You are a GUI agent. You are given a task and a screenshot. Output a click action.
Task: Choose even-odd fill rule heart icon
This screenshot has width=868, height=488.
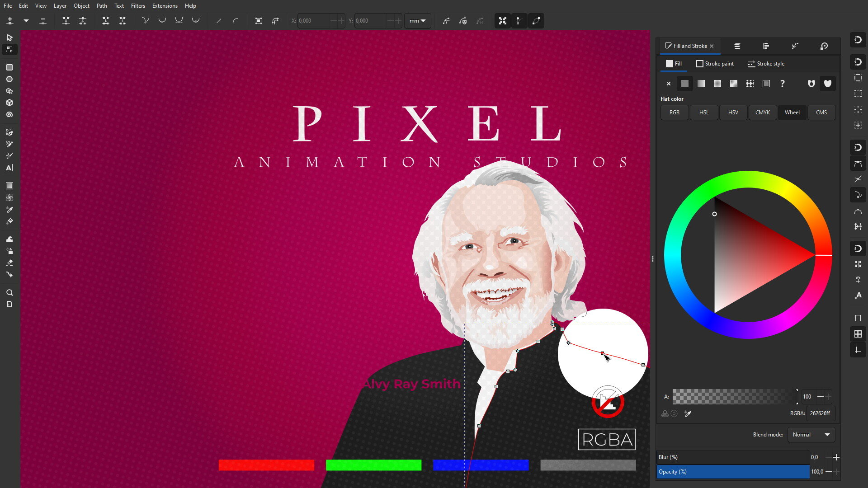(811, 84)
